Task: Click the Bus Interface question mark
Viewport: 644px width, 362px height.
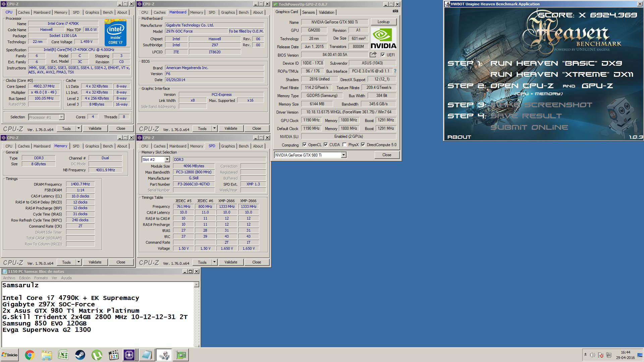Action: (x=395, y=71)
